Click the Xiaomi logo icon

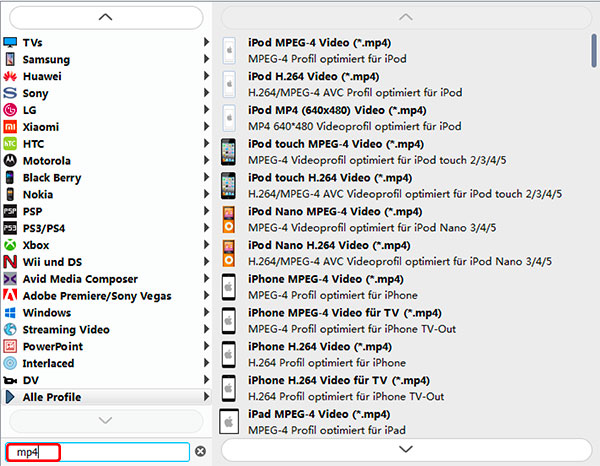tap(10, 127)
